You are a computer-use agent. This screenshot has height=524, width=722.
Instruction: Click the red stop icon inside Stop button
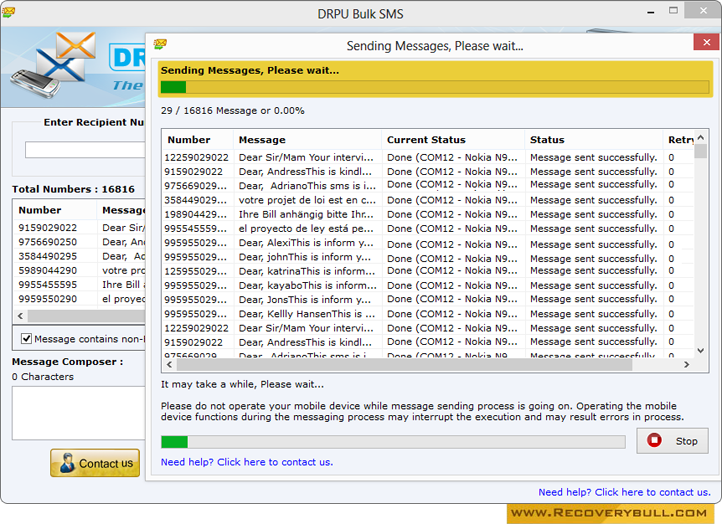pyautogui.click(x=654, y=440)
